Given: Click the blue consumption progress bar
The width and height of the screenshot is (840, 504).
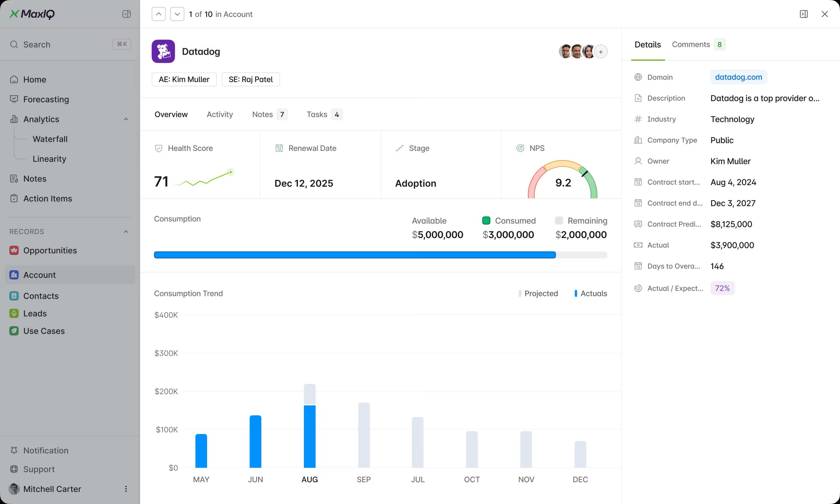Looking at the screenshot, I should 355,255.
